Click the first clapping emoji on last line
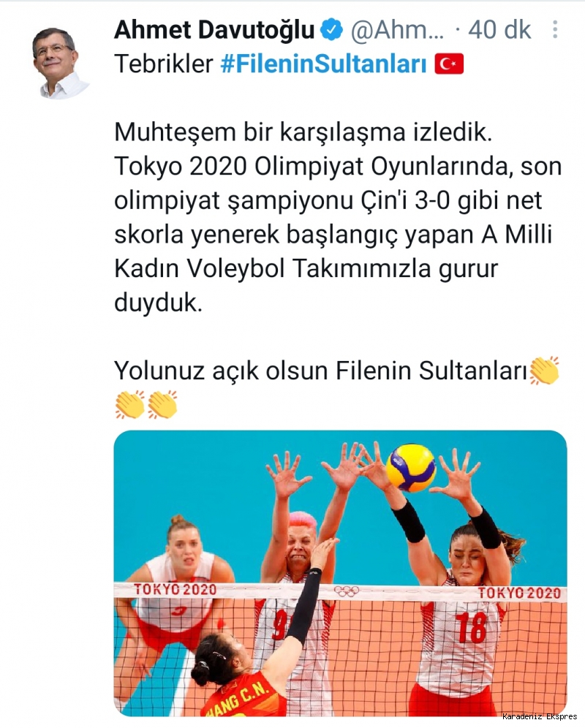Image resolution: width=585 pixels, height=728 pixels. (129, 404)
